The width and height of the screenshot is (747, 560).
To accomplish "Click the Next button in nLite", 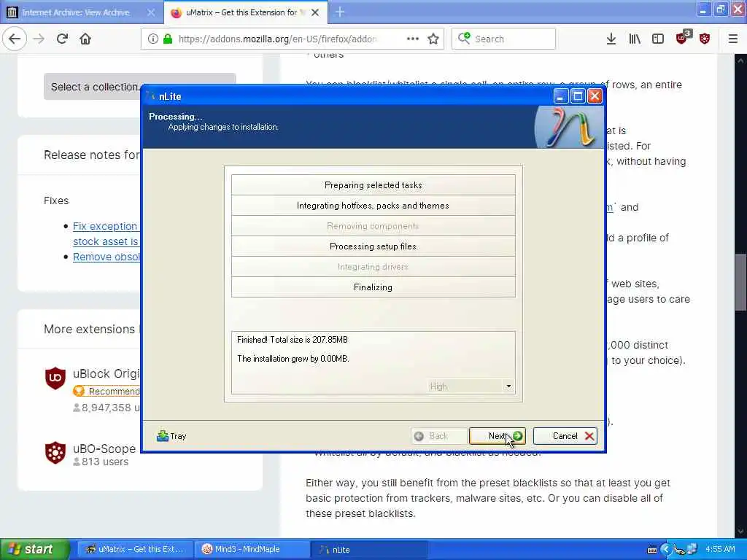I will click(498, 436).
